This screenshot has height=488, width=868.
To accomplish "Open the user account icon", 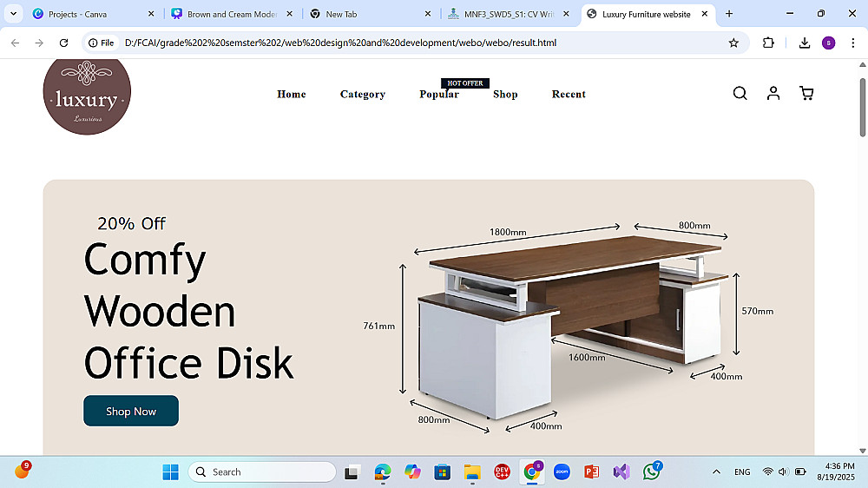I will 773,93.
